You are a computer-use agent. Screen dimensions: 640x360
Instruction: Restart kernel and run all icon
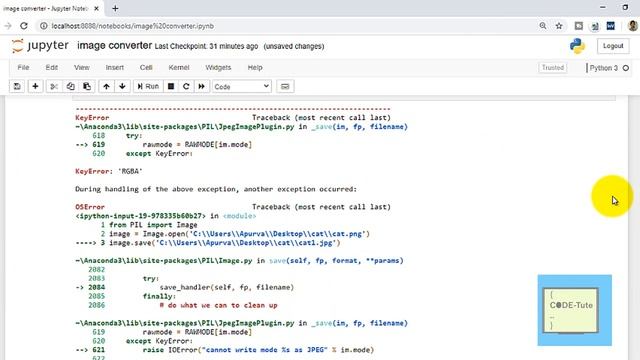202,87
